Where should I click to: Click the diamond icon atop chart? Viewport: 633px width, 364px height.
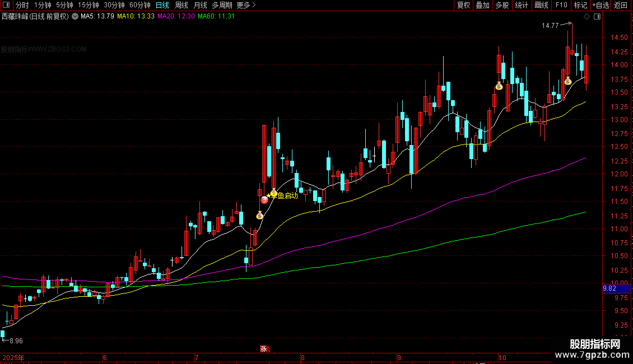click(587, 17)
